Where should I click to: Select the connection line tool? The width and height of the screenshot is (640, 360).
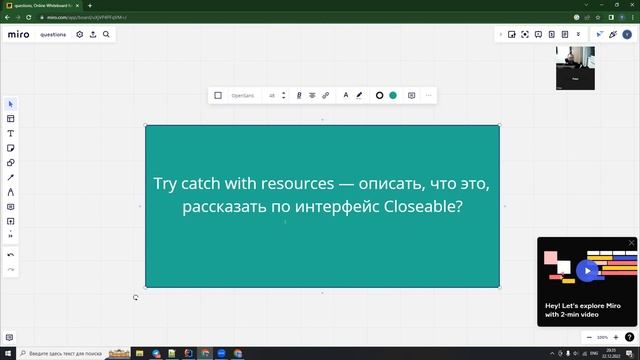(11, 178)
